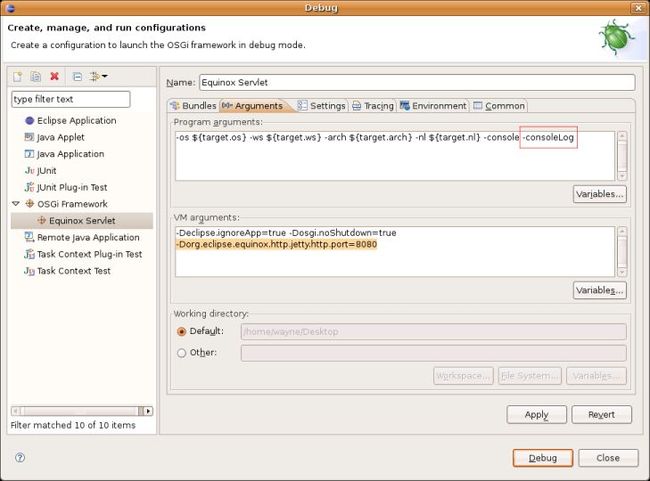Open the Environment tab
Viewport: 650px width, 481px height.
click(433, 106)
